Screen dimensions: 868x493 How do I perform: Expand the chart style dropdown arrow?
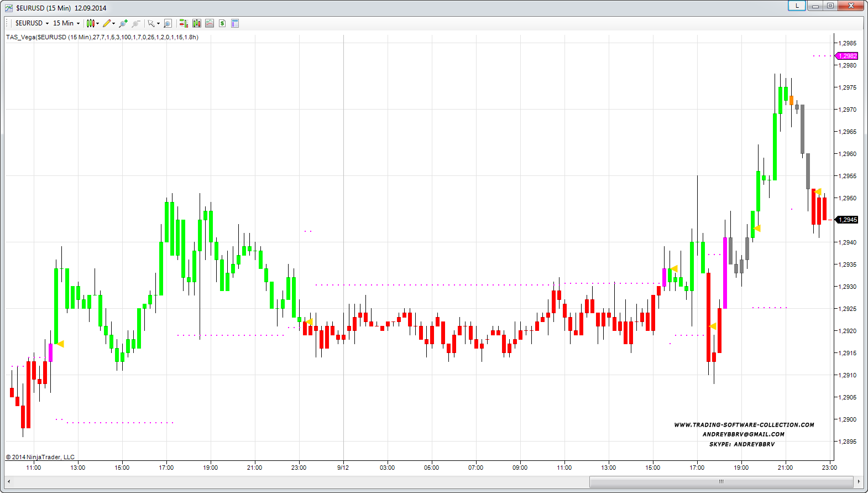click(x=98, y=23)
